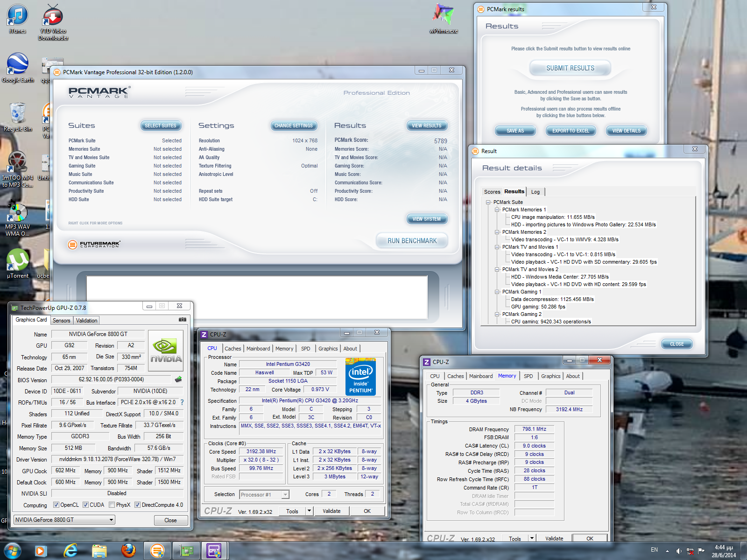
Task: Collapse the PCMark TV and Movies 1 node
Action: click(497, 247)
